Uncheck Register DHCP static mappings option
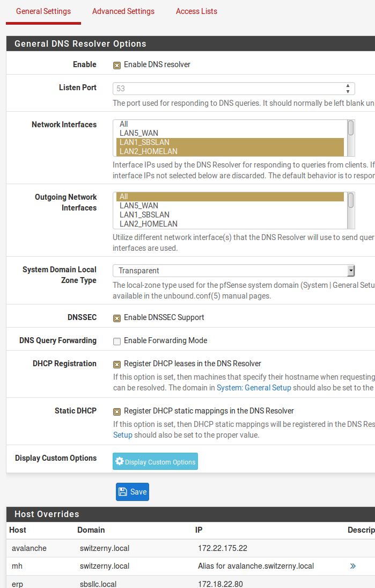The image size is (375, 588). 117,411
